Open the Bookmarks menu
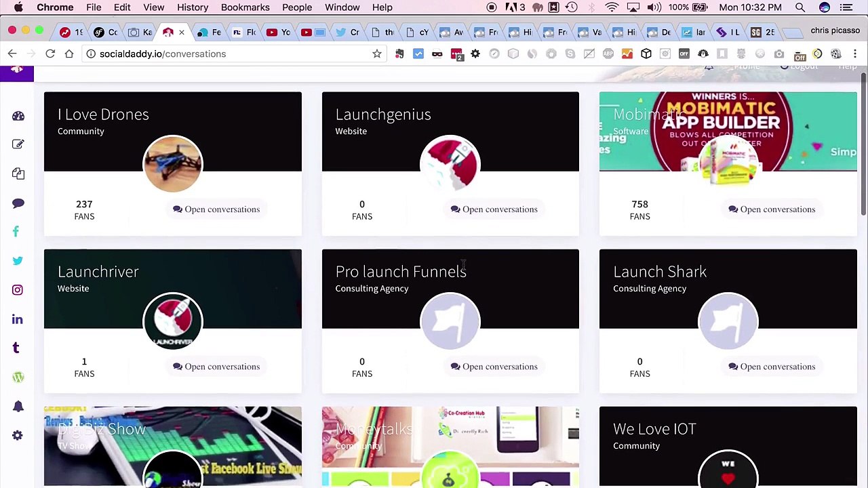Screen dimensions: 868x488 tap(245, 7)
